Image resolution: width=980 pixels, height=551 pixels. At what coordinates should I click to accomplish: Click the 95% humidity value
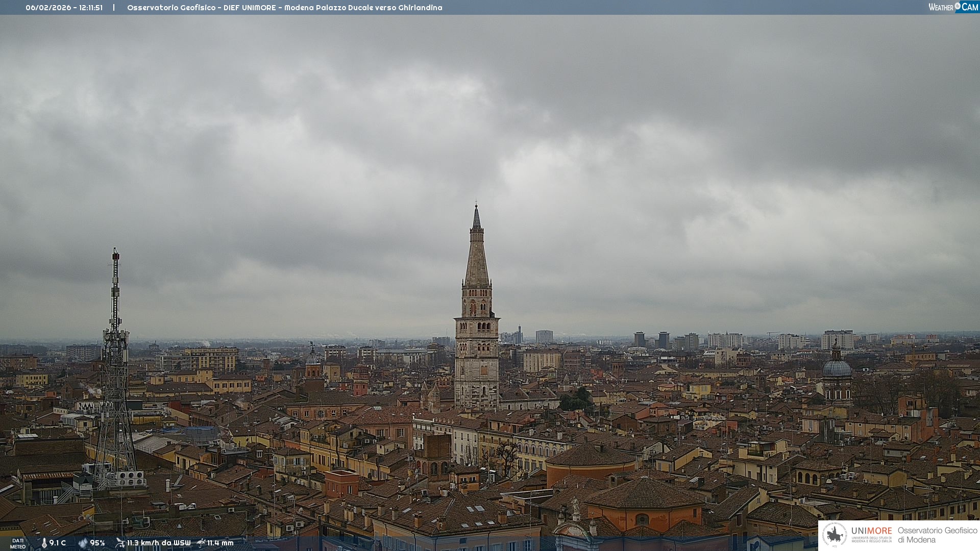tap(97, 543)
